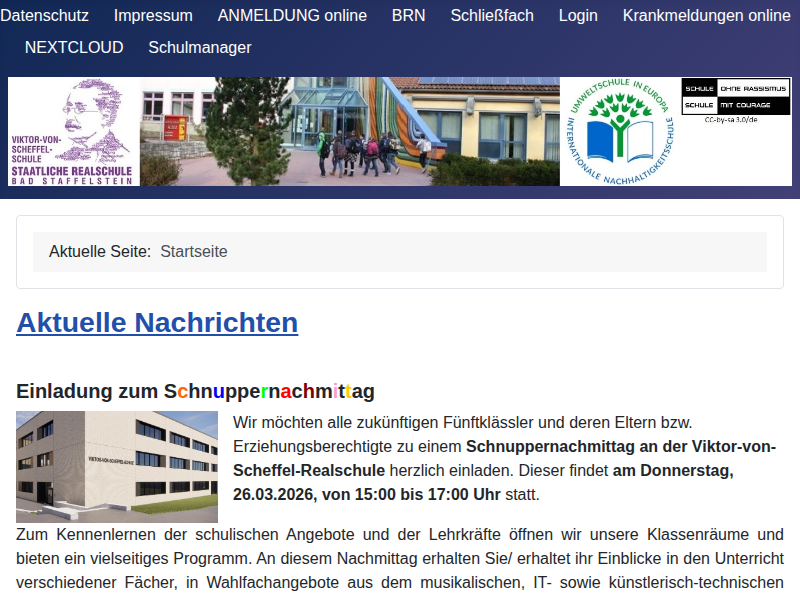Click the school building article thumbnail
This screenshot has height=600, width=800.
117,464
